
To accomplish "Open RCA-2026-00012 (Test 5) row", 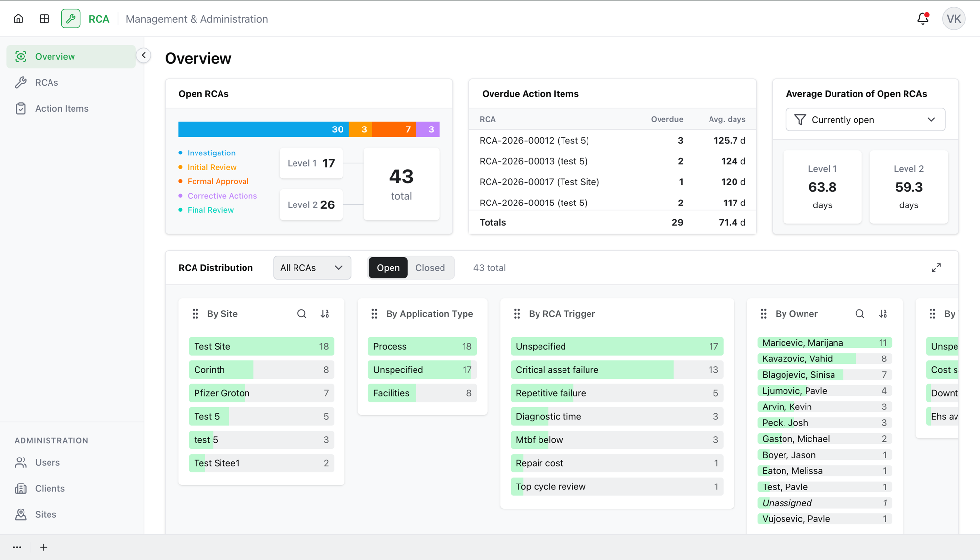I will 612,140.
